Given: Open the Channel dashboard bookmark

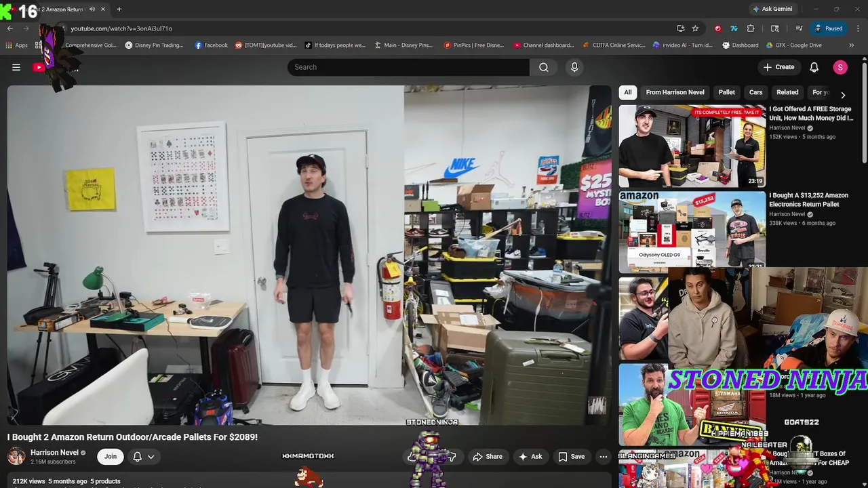Looking at the screenshot, I should (x=543, y=45).
